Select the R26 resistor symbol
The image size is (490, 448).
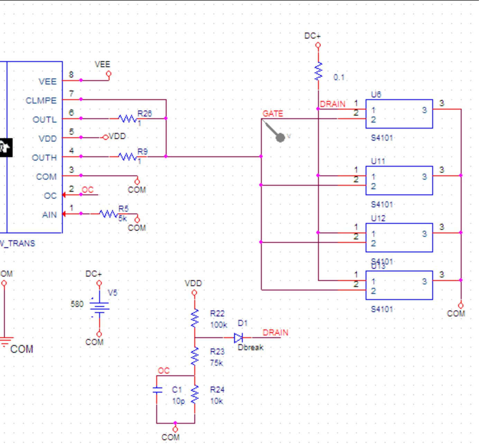[x=128, y=119]
